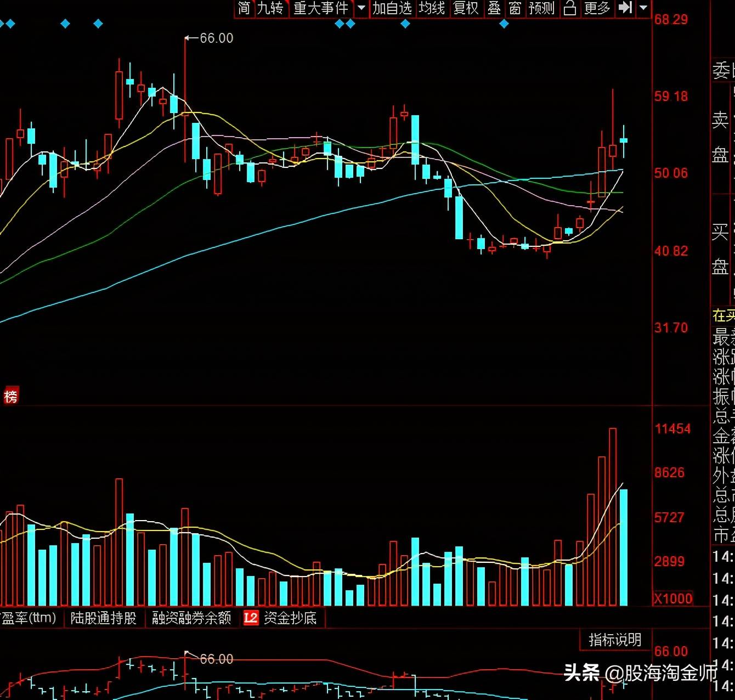Toggle the padlock lock icon

tap(570, 8)
